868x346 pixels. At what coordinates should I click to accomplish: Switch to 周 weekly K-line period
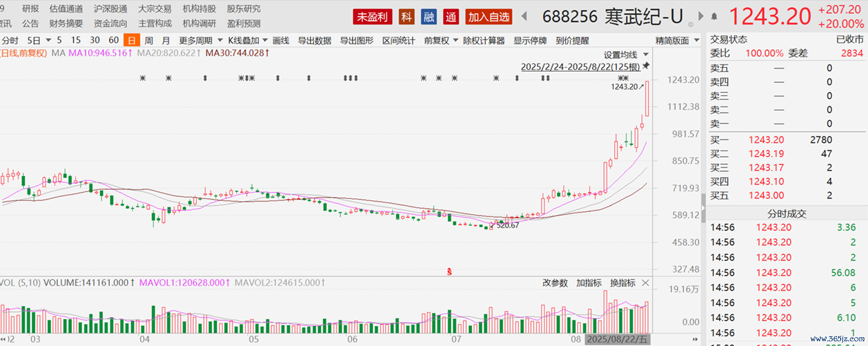[149, 40]
